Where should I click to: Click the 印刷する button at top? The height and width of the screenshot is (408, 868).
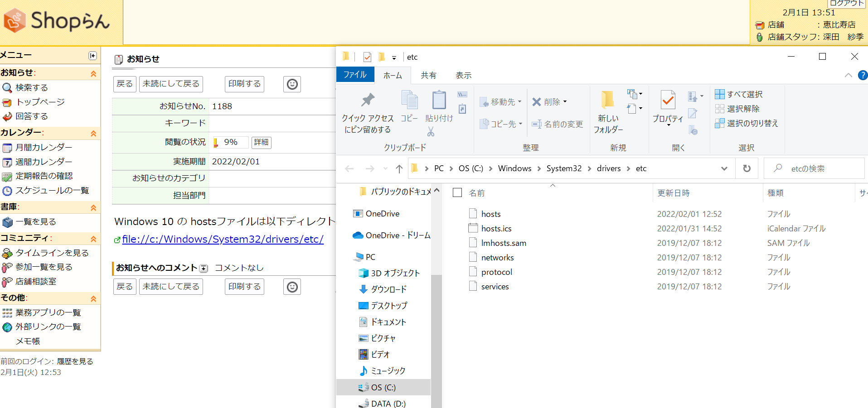tap(244, 84)
